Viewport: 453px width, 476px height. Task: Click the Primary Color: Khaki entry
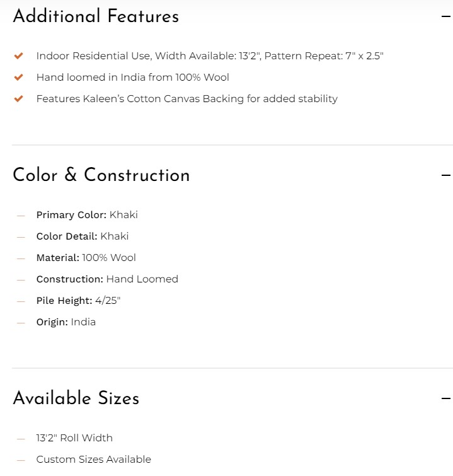click(x=87, y=215)
